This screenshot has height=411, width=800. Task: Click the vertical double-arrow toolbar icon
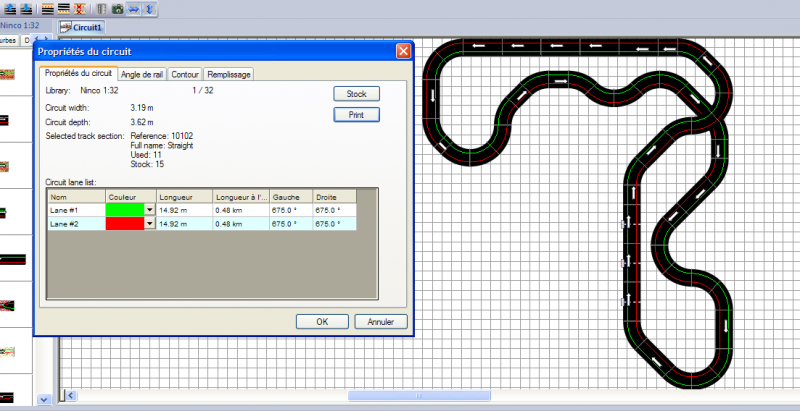coord(149,7)
